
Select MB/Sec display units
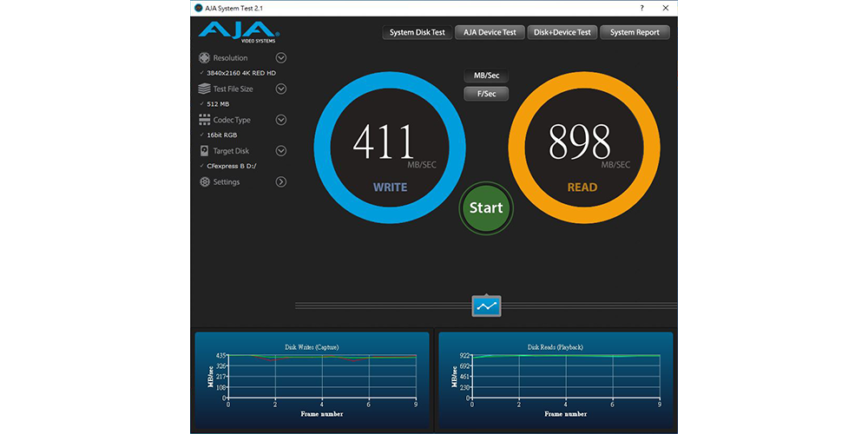pyautogui.click(x=486, y=76)
